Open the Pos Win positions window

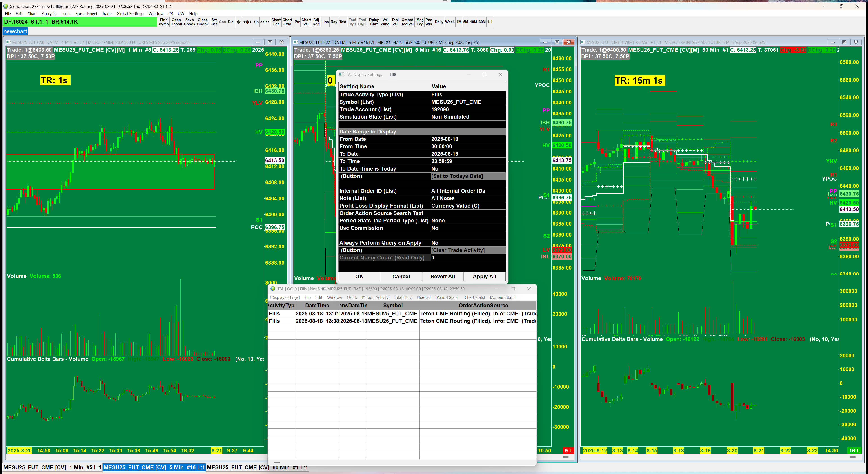pos(429,22)
